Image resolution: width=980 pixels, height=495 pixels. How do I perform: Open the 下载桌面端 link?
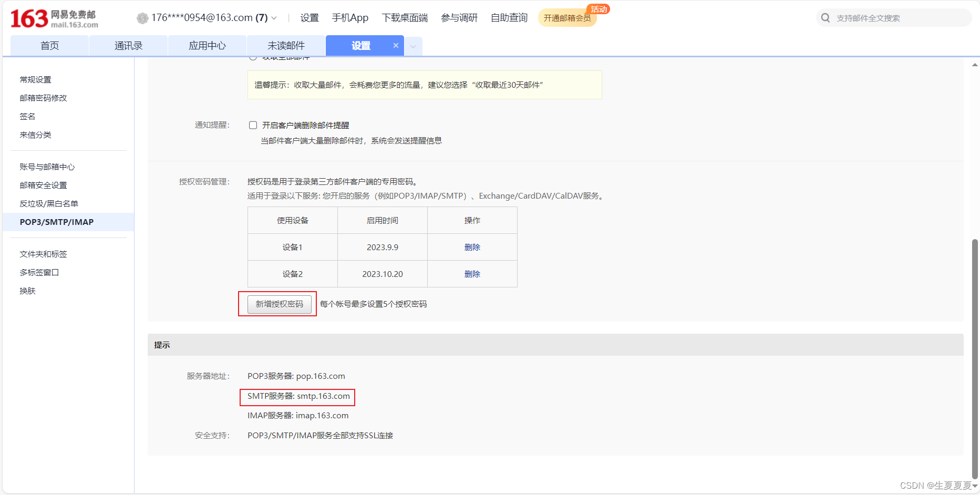tap(405, 18)
